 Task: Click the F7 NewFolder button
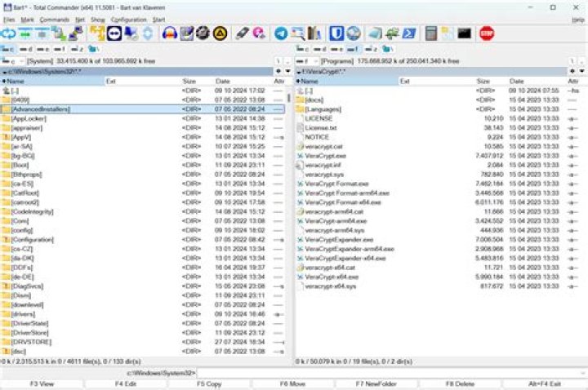tap(376, 384)
